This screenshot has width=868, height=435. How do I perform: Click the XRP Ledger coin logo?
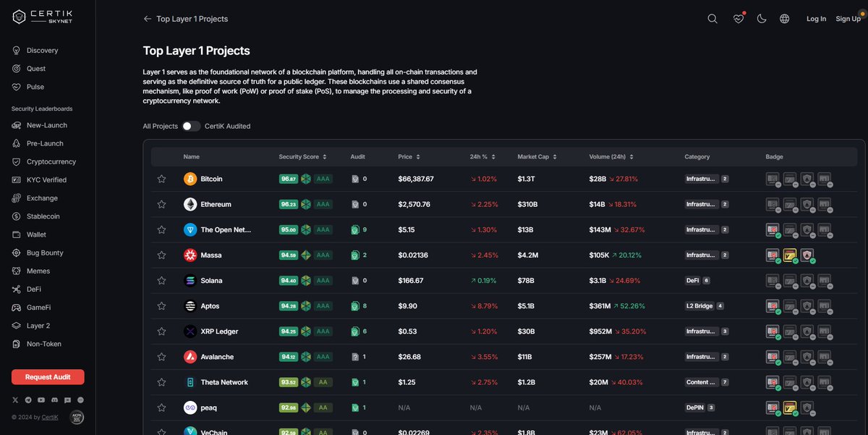[x=190, y=331]
